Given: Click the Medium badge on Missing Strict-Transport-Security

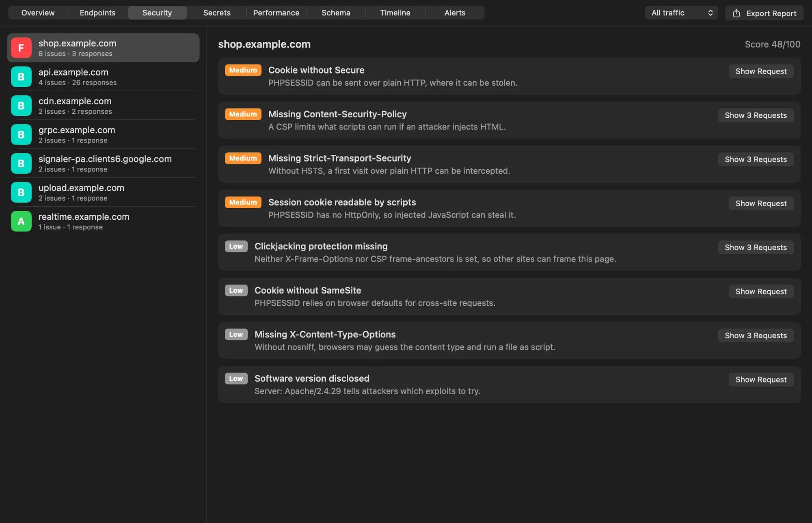Looking at the screenshot, I should (x=243, y=158).
